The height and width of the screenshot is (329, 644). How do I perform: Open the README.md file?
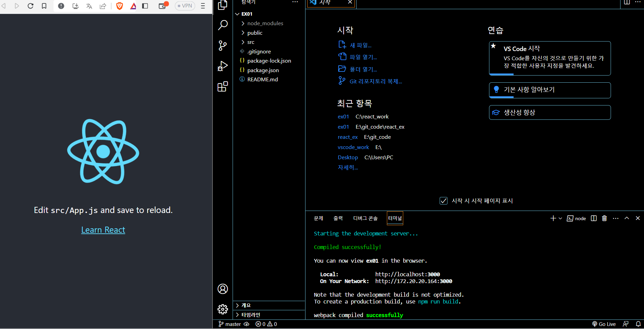pos(263,79)
